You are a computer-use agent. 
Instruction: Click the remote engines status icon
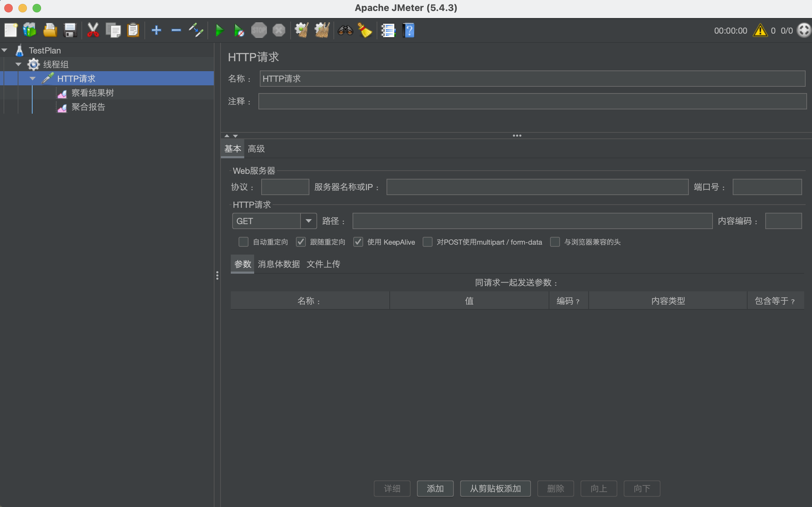tap(804, 30)
